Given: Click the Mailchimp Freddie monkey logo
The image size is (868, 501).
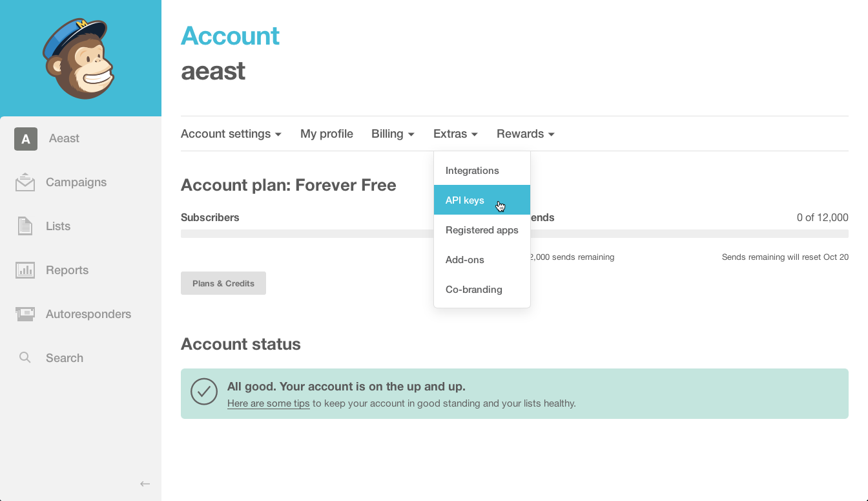Looking at the screenshot, I should (79, 58).
